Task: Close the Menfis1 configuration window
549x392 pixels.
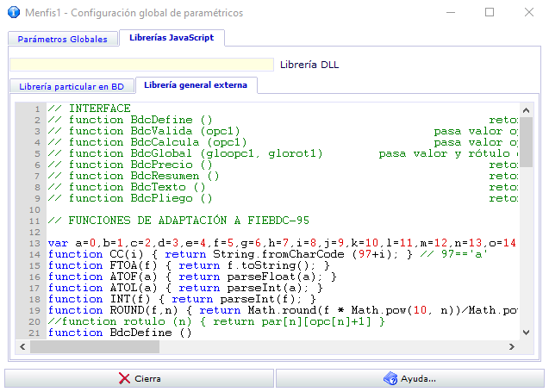Action: pyautogui.click(x=529, y=13)
